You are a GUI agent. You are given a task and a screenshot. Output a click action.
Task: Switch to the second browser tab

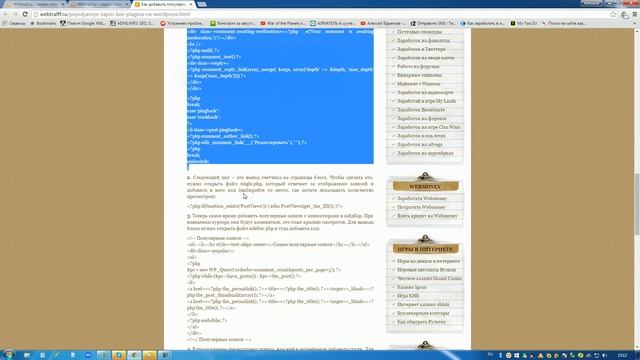[x=100, y=4]
